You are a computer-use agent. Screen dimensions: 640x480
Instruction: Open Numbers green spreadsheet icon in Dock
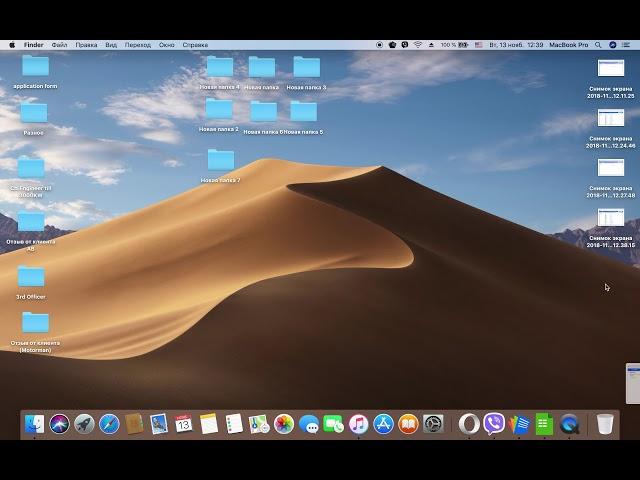(x=544, y=424)
